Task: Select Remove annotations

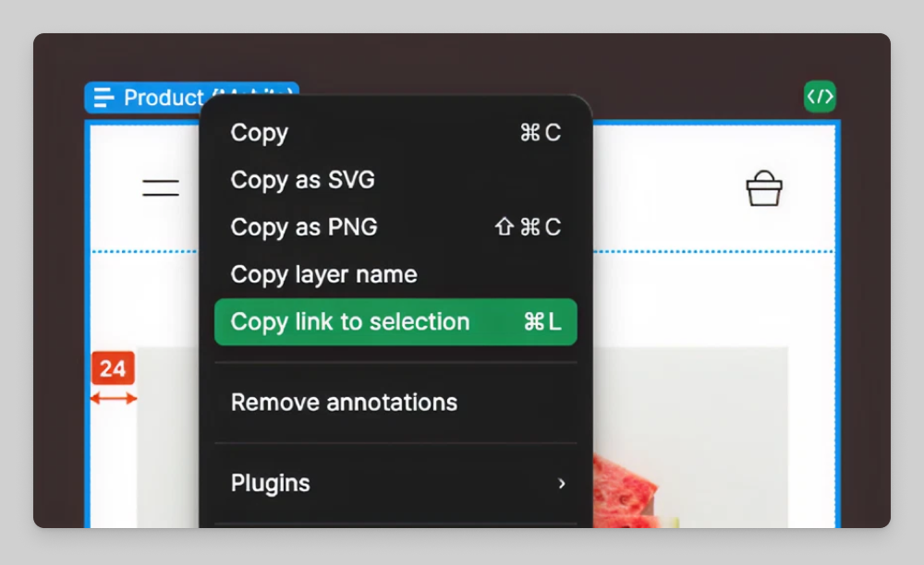Action: coord(344,402)
